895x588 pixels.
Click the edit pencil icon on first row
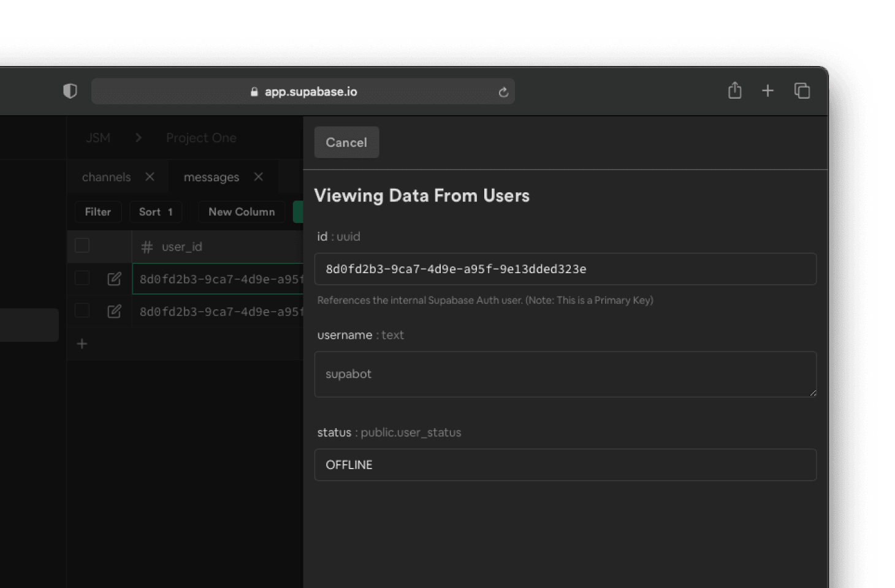[114, 278]
